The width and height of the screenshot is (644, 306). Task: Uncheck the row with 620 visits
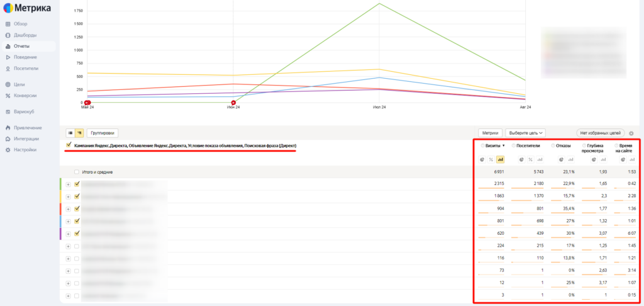(76, 234)
